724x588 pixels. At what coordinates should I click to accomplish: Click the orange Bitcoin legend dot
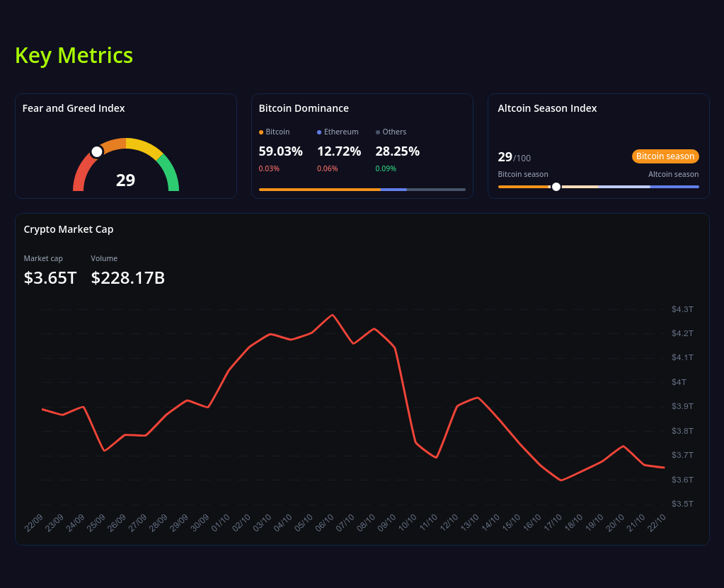261,132
